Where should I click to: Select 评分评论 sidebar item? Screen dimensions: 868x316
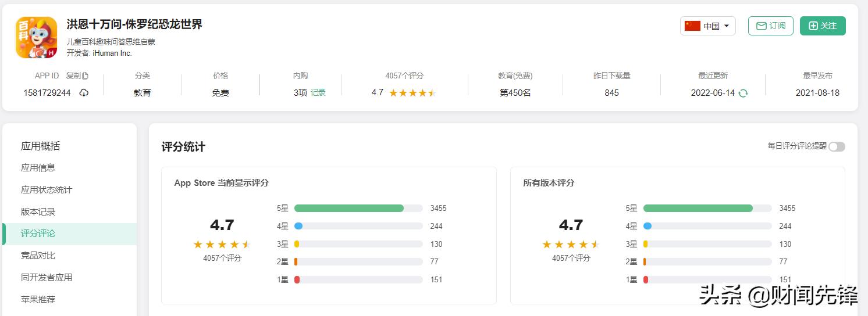70,234
